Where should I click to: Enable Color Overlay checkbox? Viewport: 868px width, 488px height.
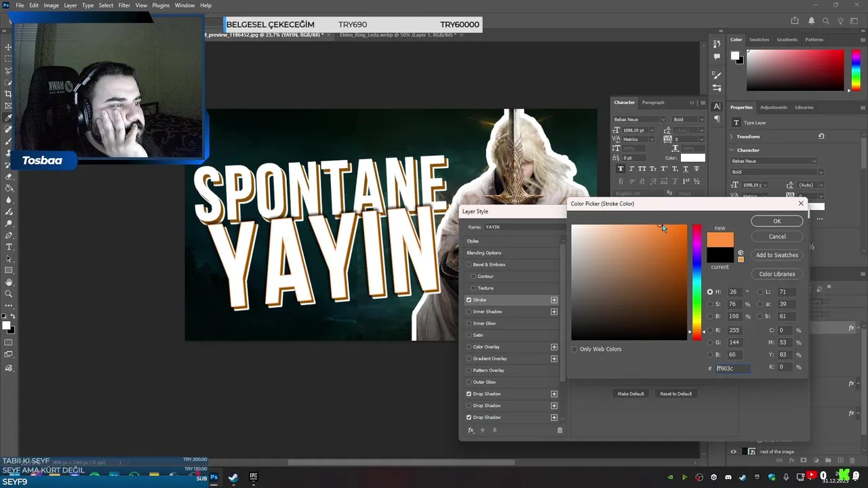(x=469, y=347)
